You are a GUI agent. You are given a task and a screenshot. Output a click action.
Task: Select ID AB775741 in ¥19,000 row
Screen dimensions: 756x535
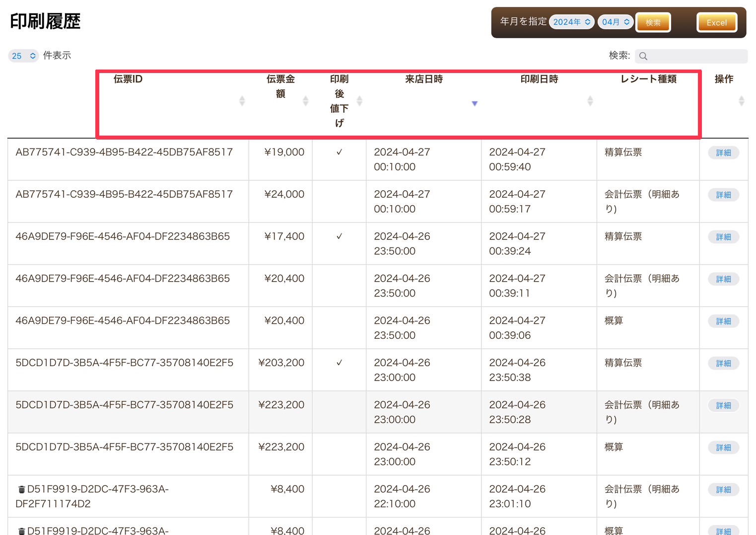[124, 152]
